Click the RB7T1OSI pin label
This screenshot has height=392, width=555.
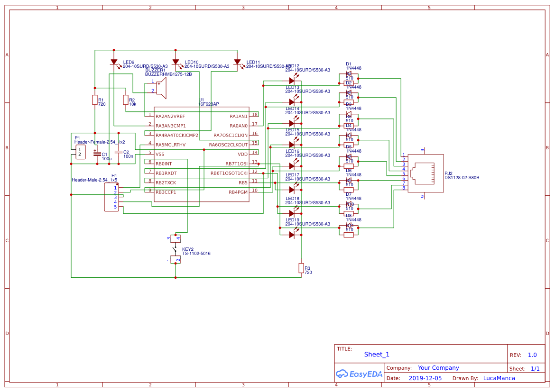pos(236,164)
